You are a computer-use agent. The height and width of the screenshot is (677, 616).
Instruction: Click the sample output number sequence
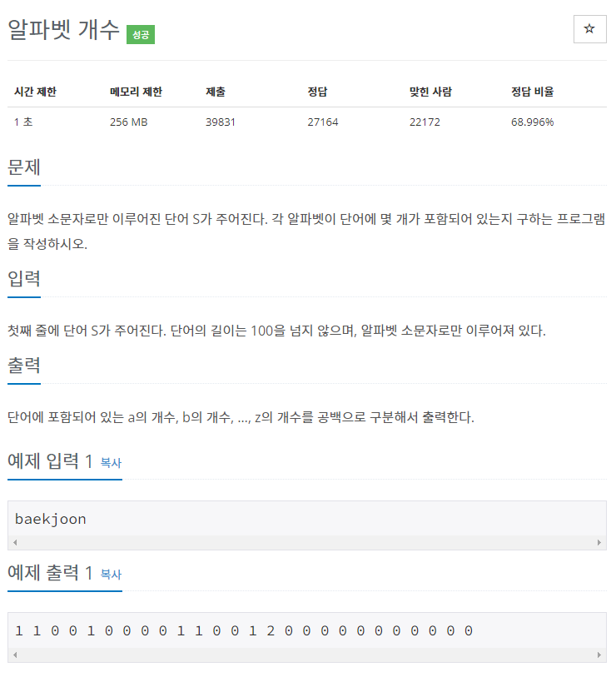(x=244, y=631)
